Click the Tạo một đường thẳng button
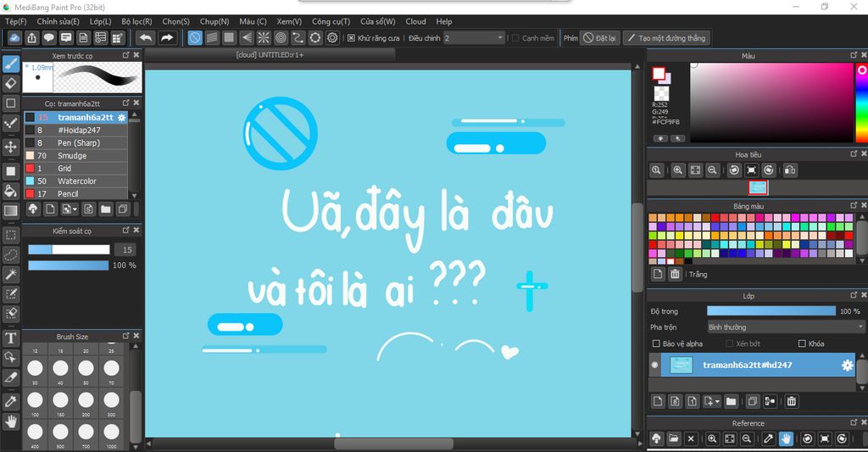This screenshot has height=452, width=868. tap(666, 37)
